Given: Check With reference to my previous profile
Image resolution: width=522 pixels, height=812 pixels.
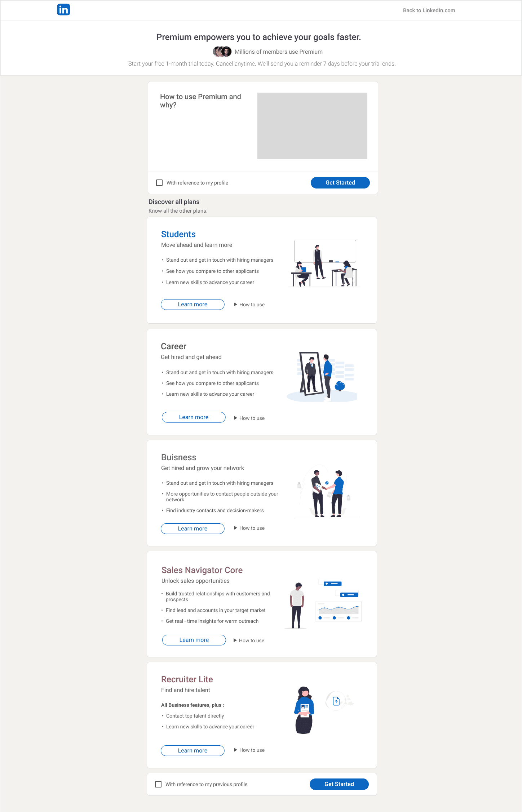Looking at the screenshot, I should click(x=158, y=784).
